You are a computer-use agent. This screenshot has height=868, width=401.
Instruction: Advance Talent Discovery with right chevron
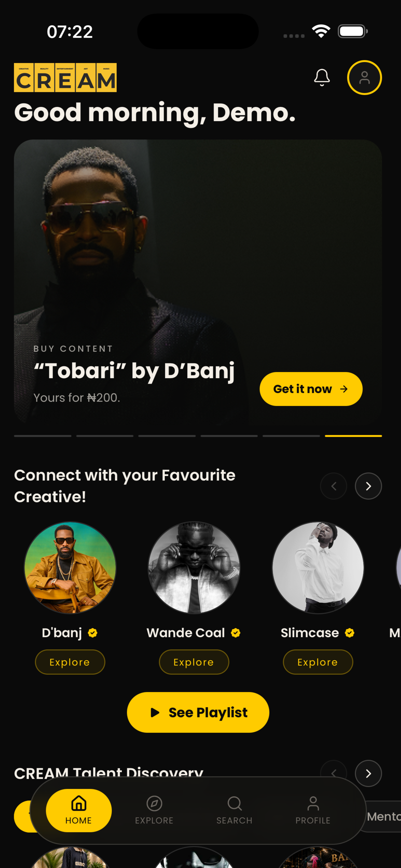(x=368, y=773)
